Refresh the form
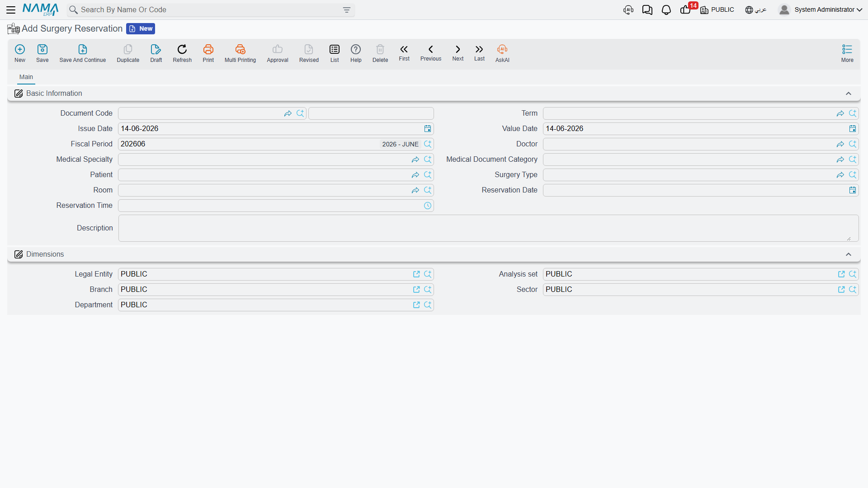The height and width of the screenshot is (488, 868). [182, 53]
